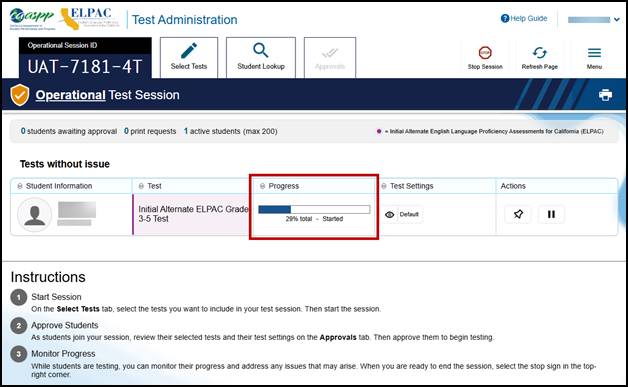The image size is (628, 387).
Task: Click the 'Monitor Progress' instruction heading
Action: click(63, 354)
